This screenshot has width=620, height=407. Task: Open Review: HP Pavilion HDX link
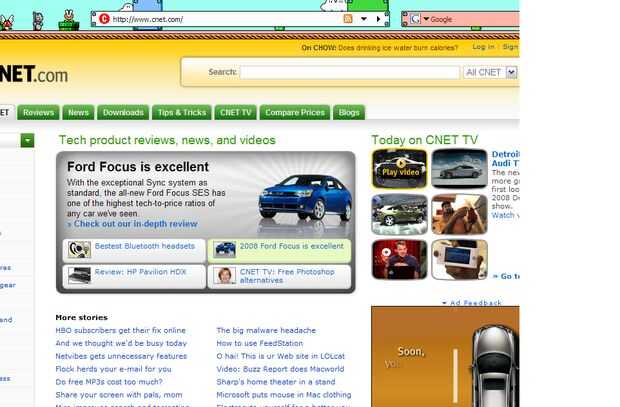(140, 272)
